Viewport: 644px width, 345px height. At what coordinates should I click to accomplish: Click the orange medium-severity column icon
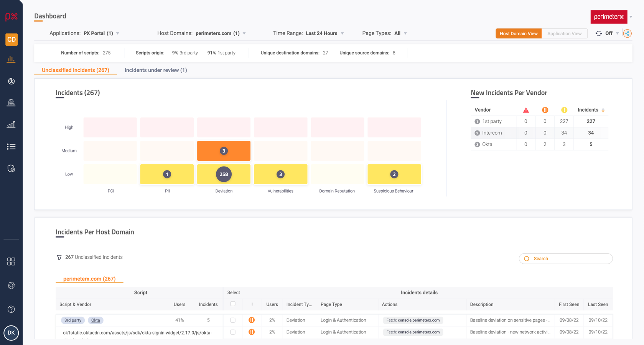click(545, 110)
